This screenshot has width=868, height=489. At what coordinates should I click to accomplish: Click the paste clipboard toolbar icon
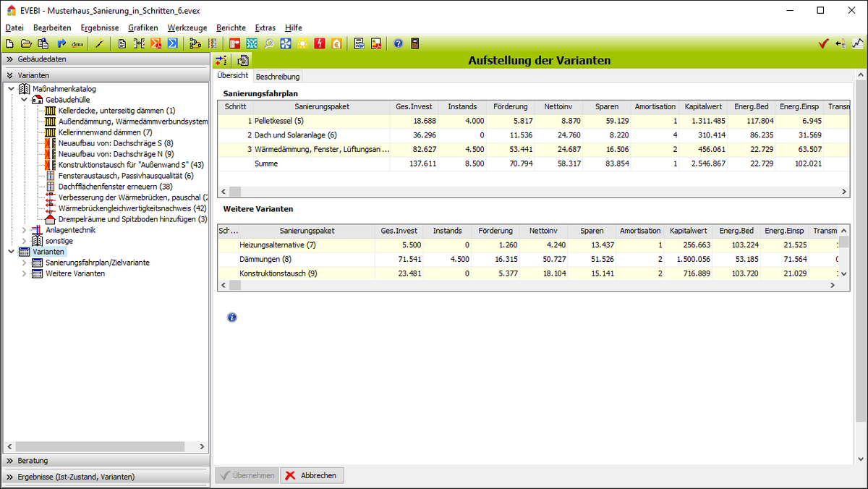click(x=43, y=43)
